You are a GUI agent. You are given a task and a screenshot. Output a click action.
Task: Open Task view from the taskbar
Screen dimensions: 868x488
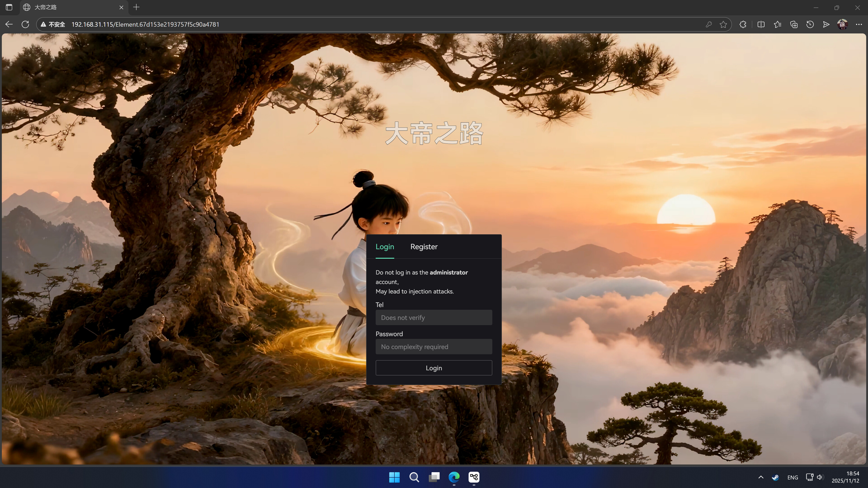tap(434, 477)
